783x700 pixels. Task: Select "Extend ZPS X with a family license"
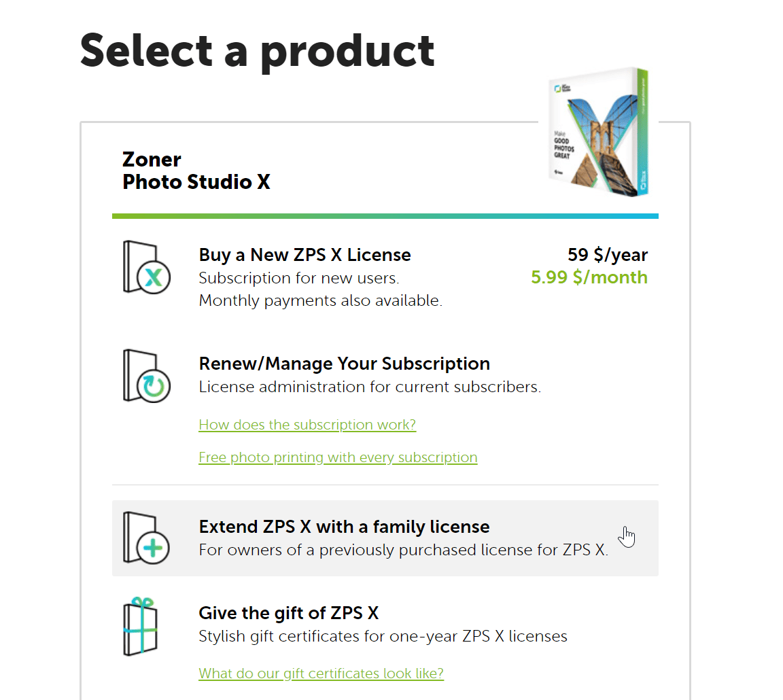point(343,526)
